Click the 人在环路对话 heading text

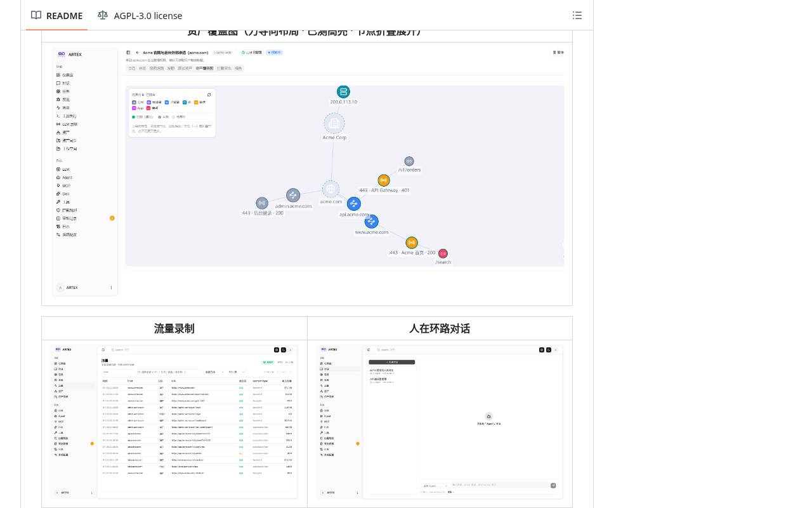coord(440,328)
